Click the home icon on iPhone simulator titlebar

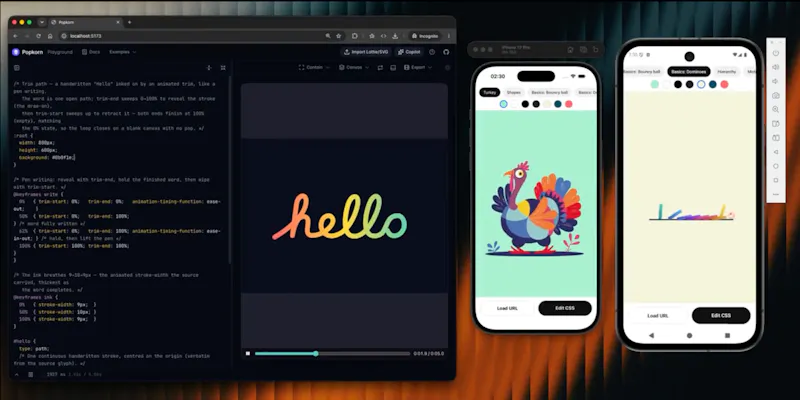570,49
